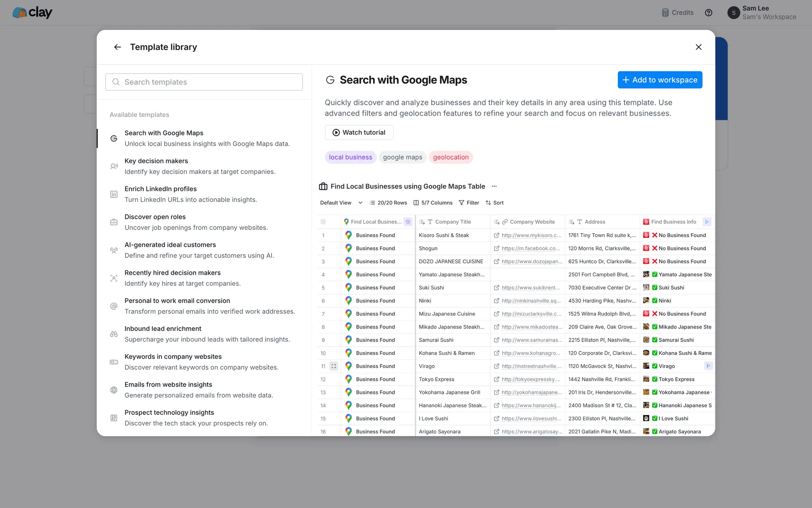Viewport: 812px width, 508px height.
Task: Click the table options ellipsis icon
Action: pyautogui.click(x=494, y=186)
